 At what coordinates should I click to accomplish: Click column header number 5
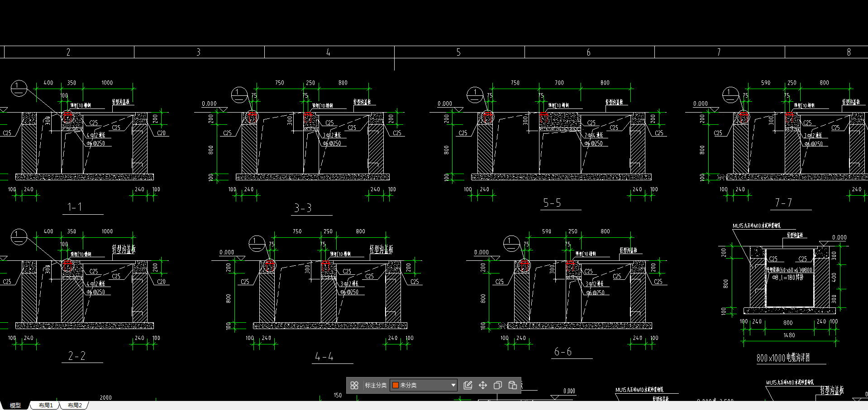pos(458,52)
